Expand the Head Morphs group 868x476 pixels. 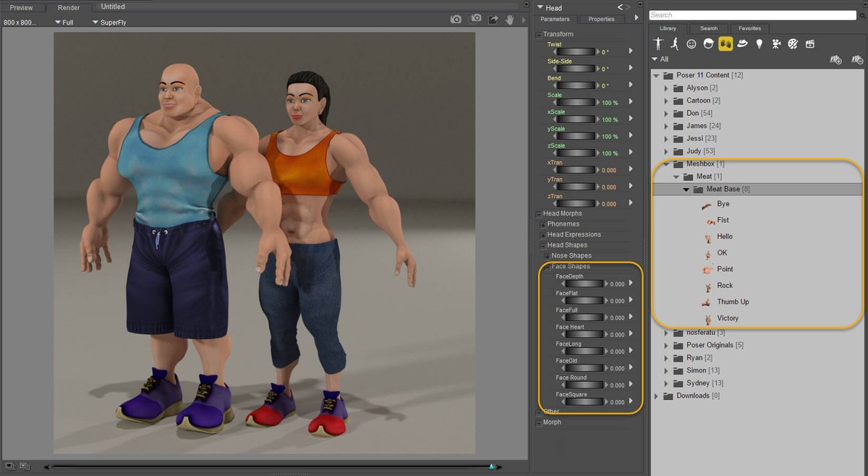click(537, 213)
